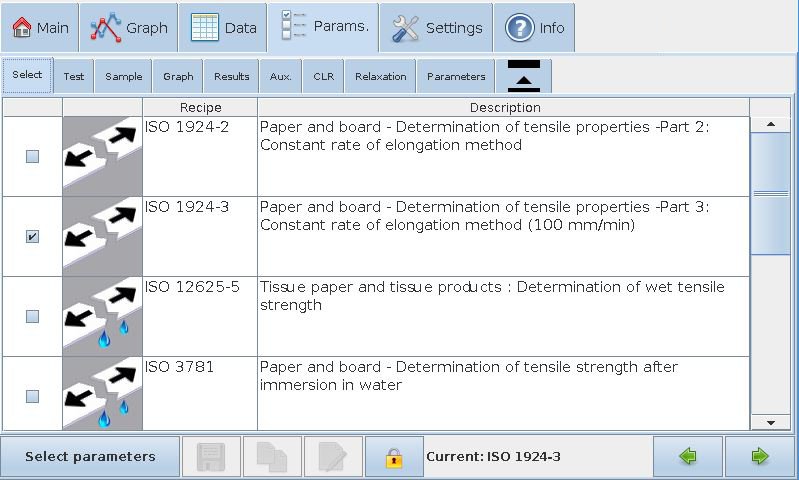Click the ISO 3781 wet tensile thumbnail
This screenshot has width=799, height=480.
(x=102, y=394)
